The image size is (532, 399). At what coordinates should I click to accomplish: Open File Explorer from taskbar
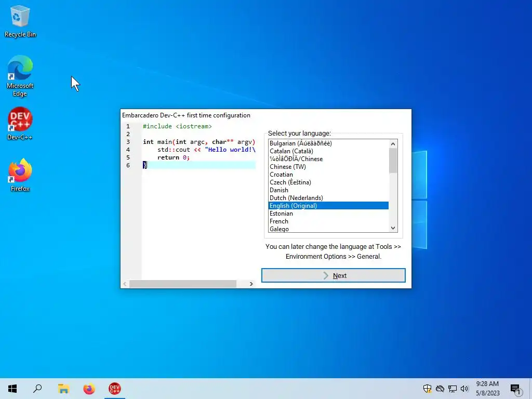pyautogui.click(x=63, y=389)
